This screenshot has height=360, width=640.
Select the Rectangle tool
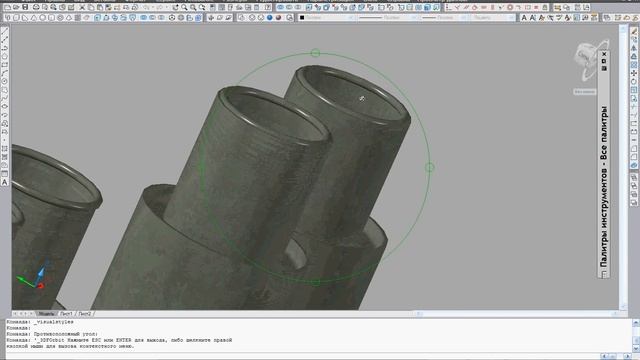4,64
